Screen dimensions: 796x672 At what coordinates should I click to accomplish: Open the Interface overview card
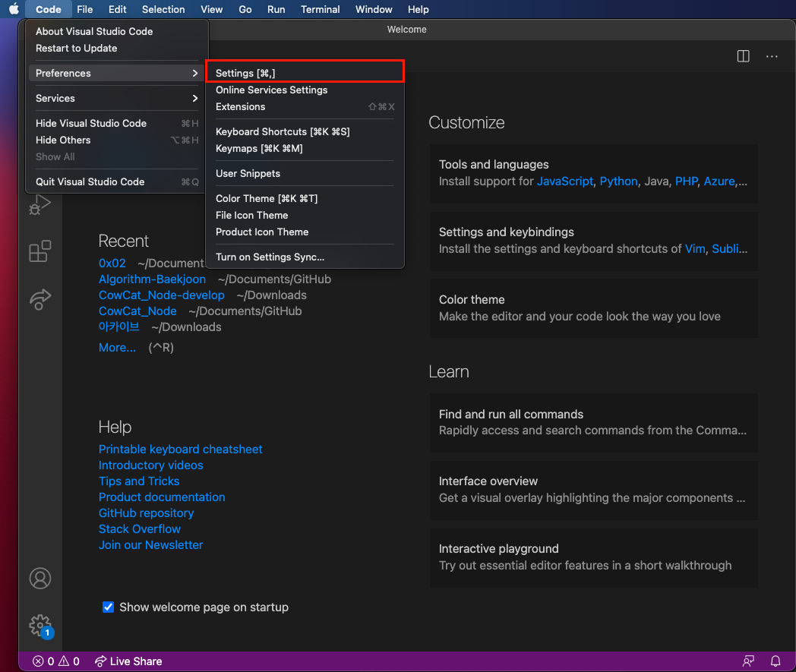[x=594, y=490]
